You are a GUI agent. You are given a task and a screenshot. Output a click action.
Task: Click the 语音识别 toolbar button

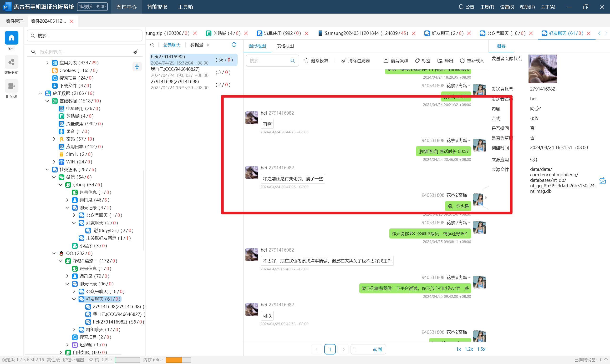[x=396, y=61]
